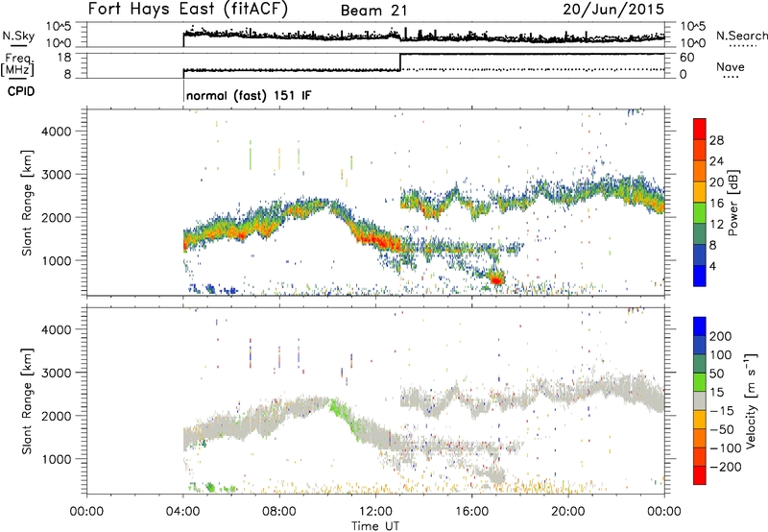
Task: Click the '28' power scale value
Action: (716, 140)
